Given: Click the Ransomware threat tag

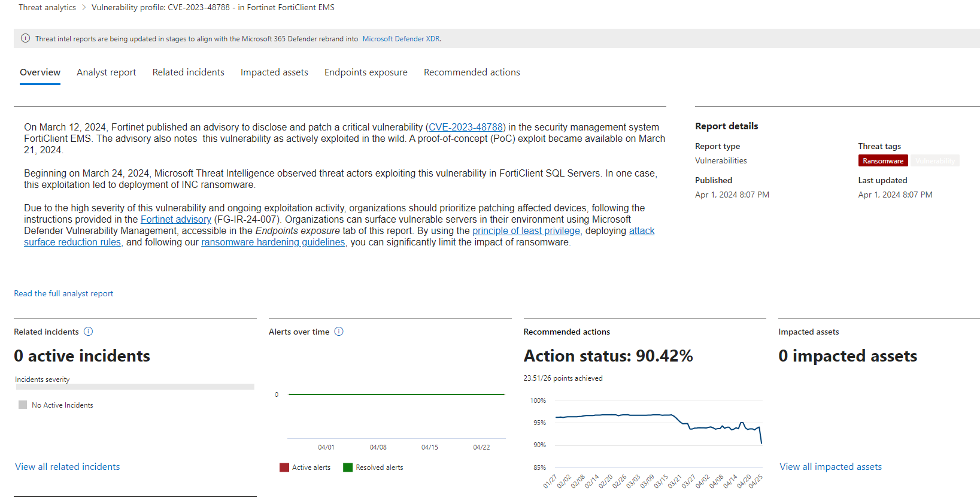Looking at the screenshot, I should click(x=883, y=161).
